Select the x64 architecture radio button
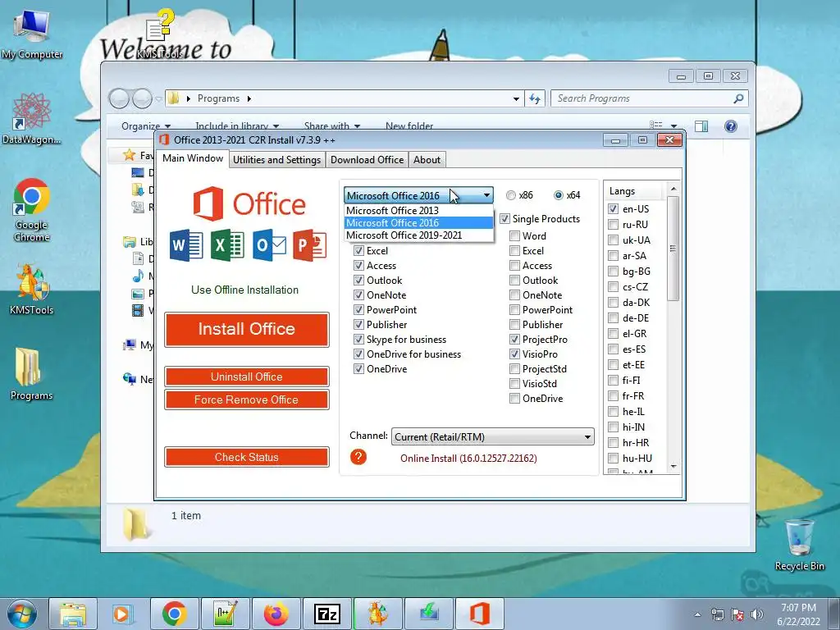This screenshot has height=630, width=840. pyautogui.click(x=559, y=195)
